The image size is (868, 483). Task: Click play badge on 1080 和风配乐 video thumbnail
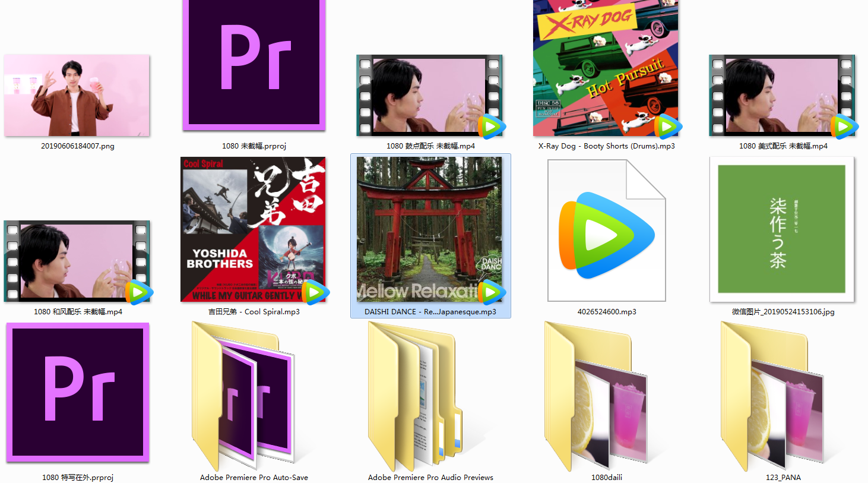click(139, 292)
